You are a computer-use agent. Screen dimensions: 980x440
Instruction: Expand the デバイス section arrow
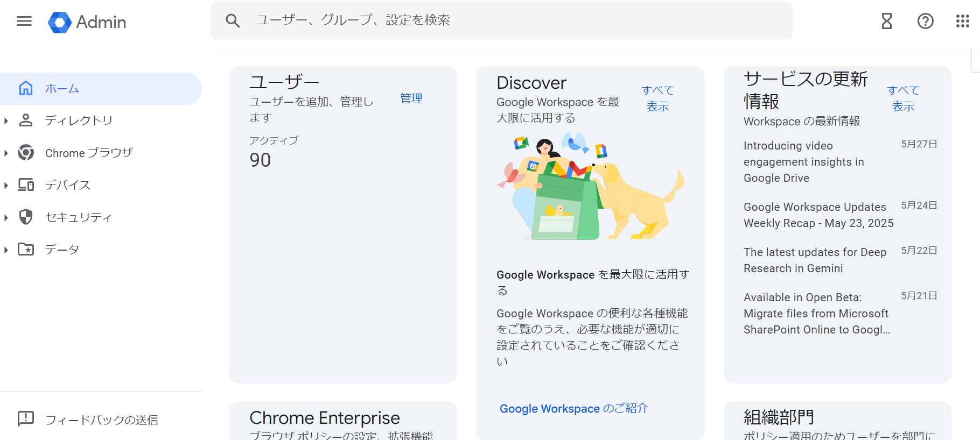click(6, 185)
